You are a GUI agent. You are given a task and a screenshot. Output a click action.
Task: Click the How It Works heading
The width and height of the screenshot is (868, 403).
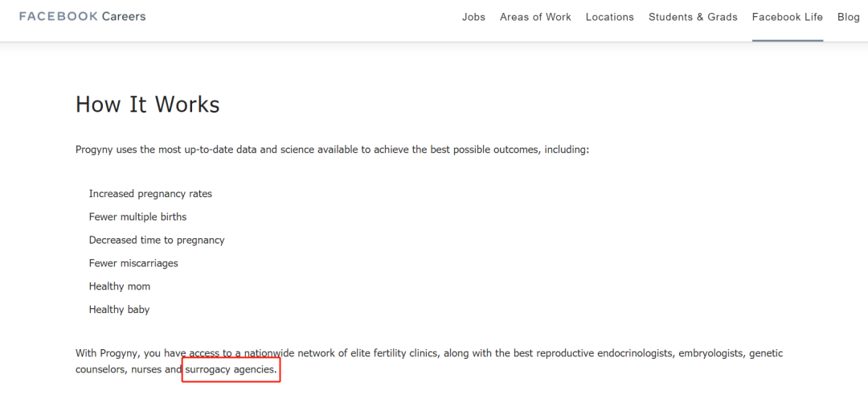pyautogui.click(x=148, y=105)
